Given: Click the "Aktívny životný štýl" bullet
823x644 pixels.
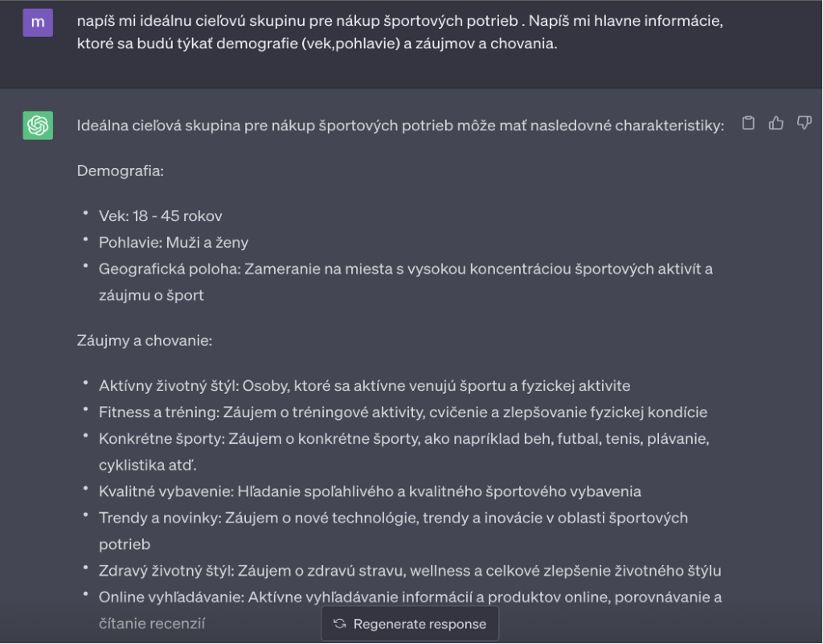Looking at the screenshot, I should pyautogui.click(x=364, y=386).
